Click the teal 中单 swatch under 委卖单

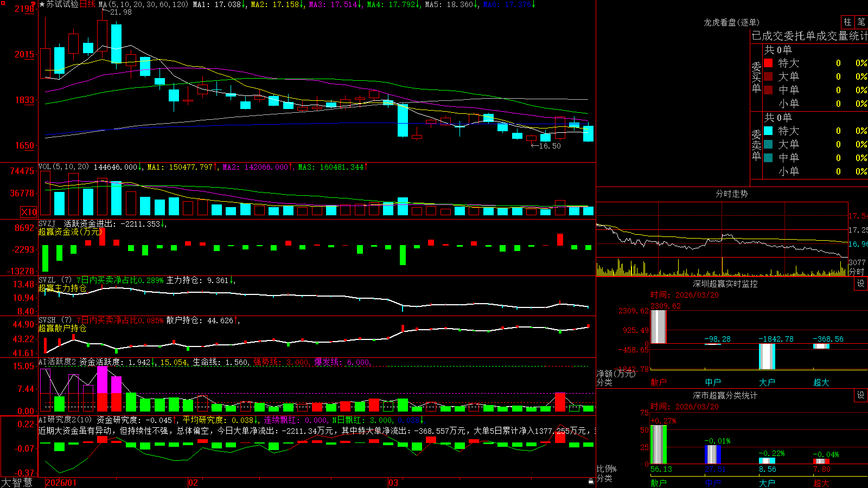(x=768, y=158)
